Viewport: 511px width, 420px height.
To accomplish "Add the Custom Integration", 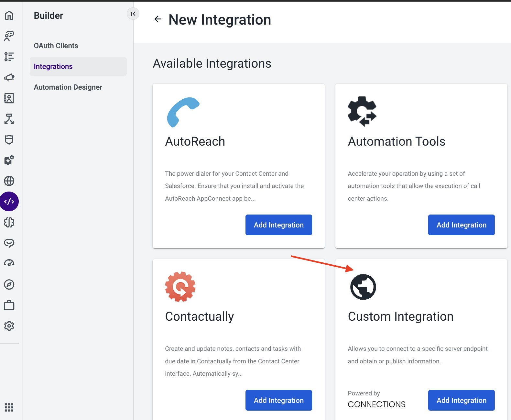I will [x=462, y=400].
